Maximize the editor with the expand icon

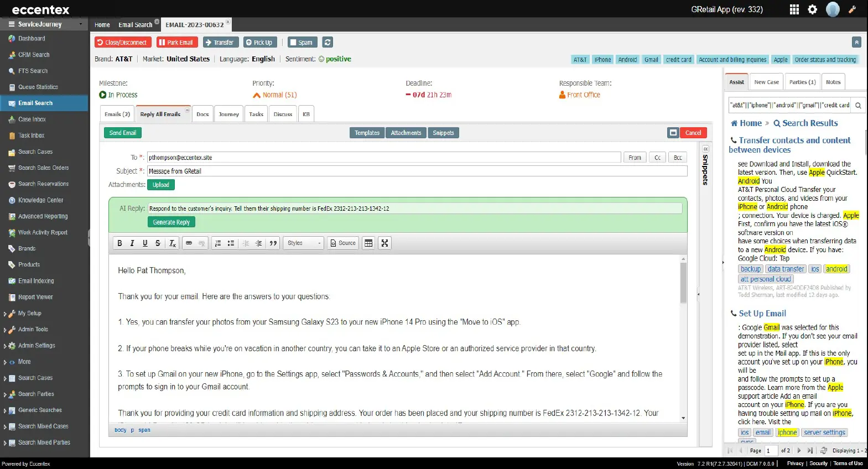coord(385,243)
